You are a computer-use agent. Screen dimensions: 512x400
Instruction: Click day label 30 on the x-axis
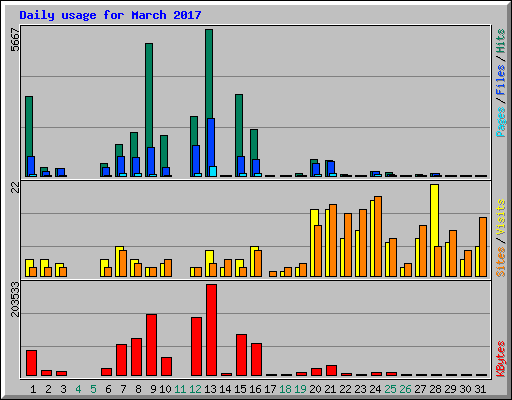465,389
